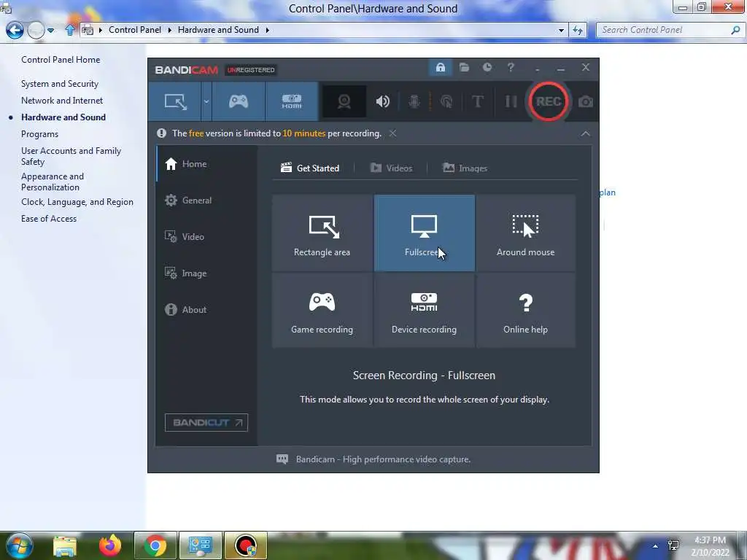Start recording with the REC button
Image resolution: width=747 pixels, height=560 pixels.
(x=548, y=101)
